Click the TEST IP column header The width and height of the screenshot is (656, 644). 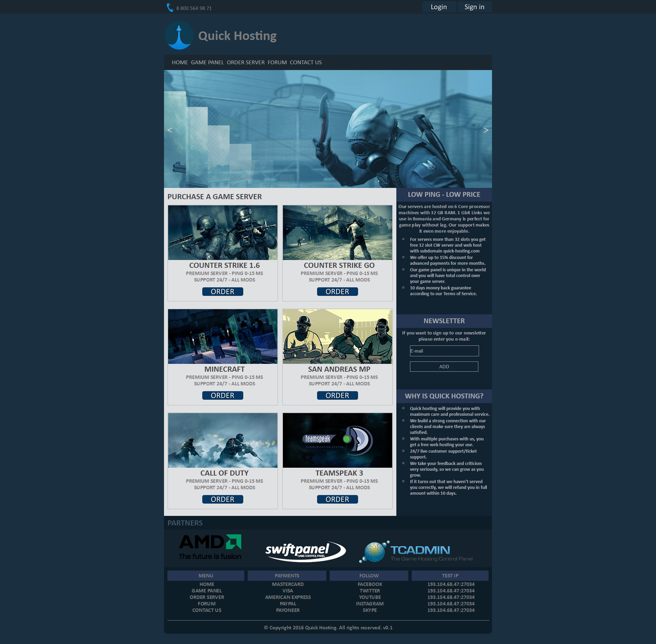pyautogui.click(x=450, y=576)
